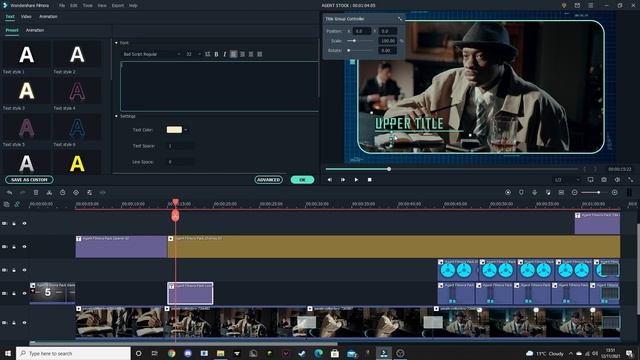Viewport: 640px width, 360px height.
Task: Click the ADVANCED button
Action: pos(269,180)
